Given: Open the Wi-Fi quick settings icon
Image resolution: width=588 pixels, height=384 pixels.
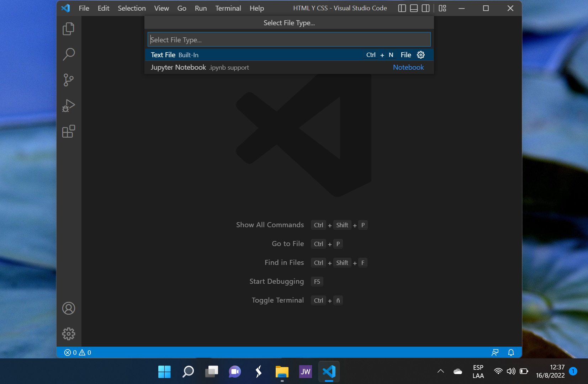Looking at the screenshot, I should pos(498,371).
